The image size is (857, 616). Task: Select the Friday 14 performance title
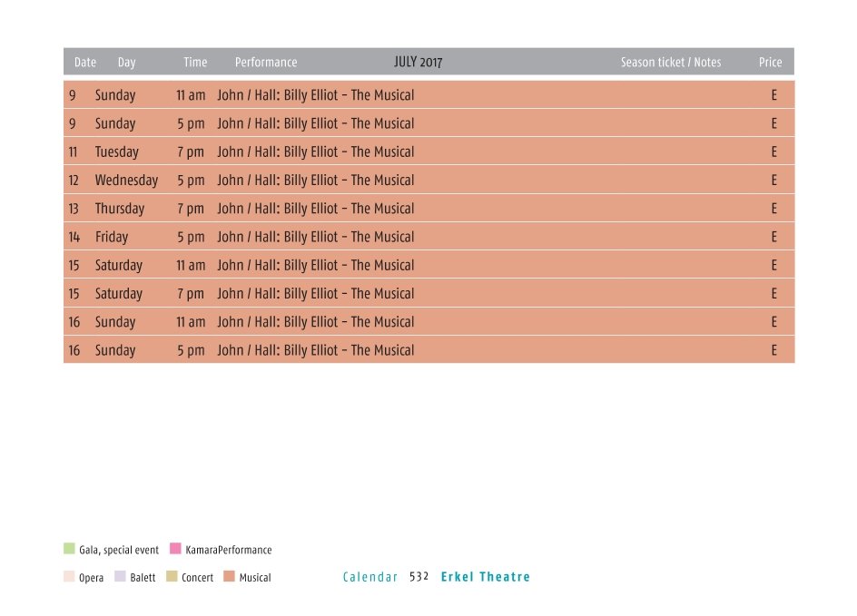coord(315,237)
